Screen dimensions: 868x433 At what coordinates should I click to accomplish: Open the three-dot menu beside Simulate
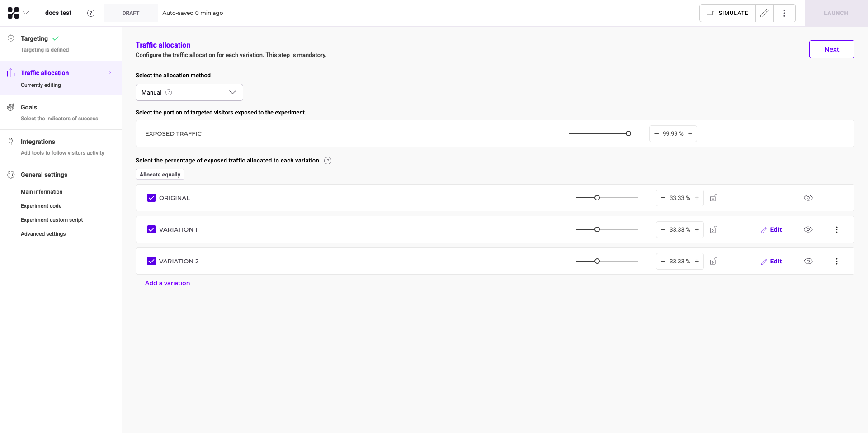pyautogui.click(x=784, y=13)
